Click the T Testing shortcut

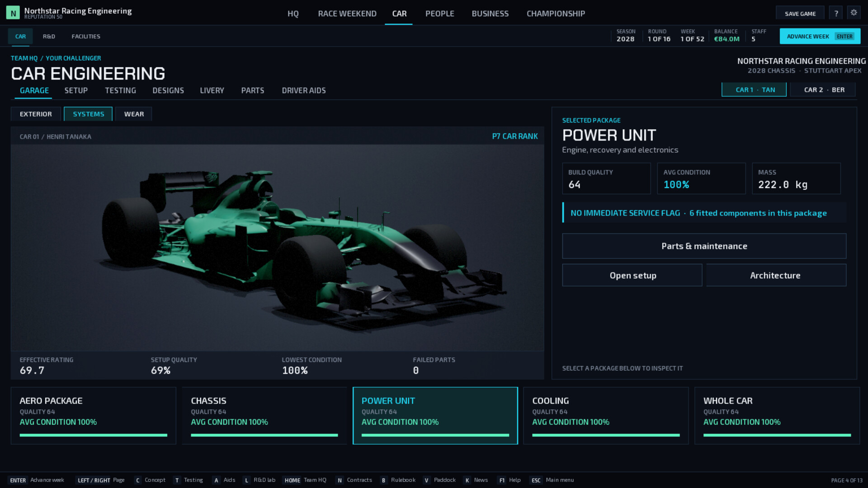[189, 480]
